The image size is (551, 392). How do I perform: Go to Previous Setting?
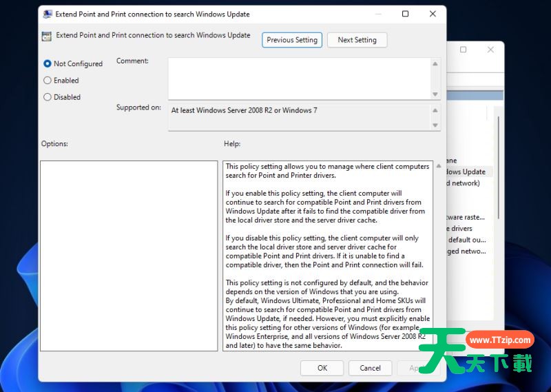coord(291,40)
